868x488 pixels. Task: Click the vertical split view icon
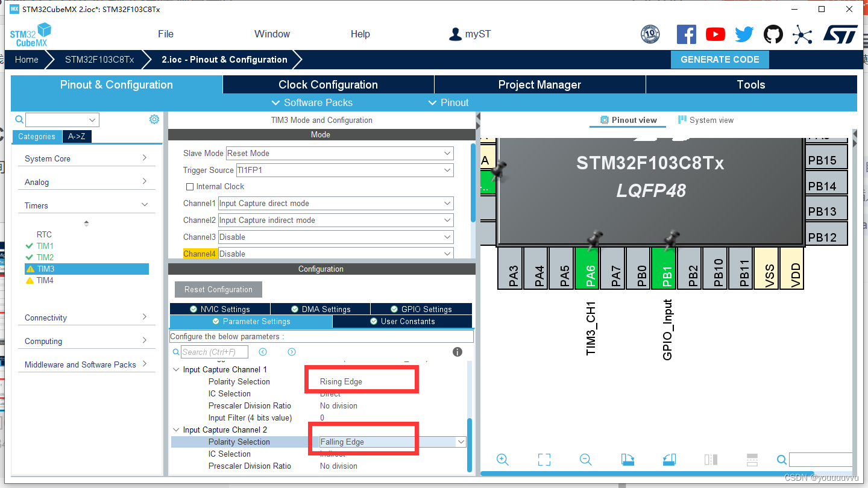(711, 460)
